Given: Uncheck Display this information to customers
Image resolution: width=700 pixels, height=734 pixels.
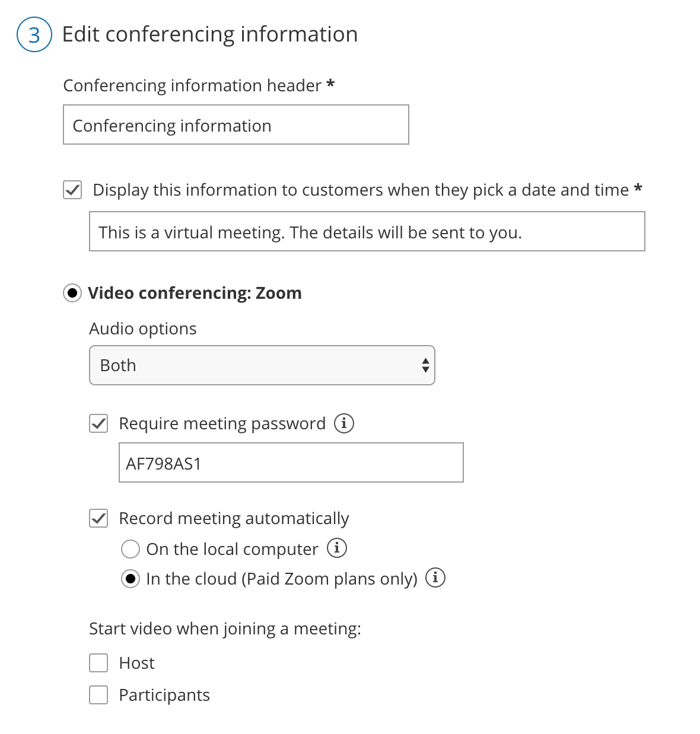Looking at the screenshot, I should (x=72, y=190).
